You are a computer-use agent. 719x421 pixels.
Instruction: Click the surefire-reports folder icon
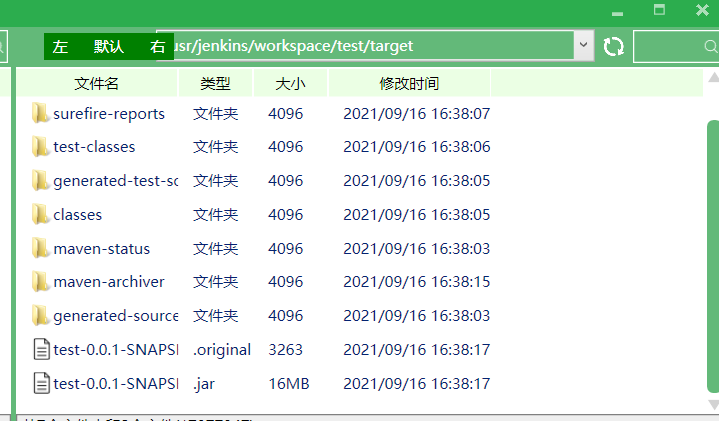tap(40, 113)
